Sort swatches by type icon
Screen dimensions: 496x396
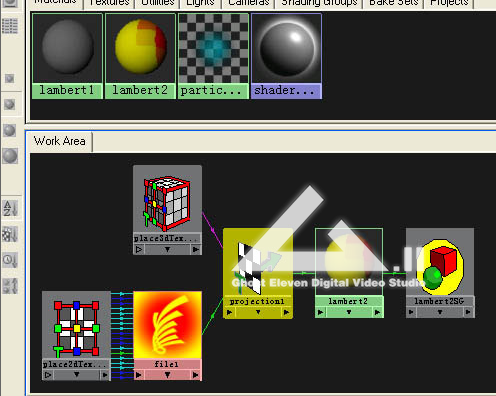[x=10, y=234]
